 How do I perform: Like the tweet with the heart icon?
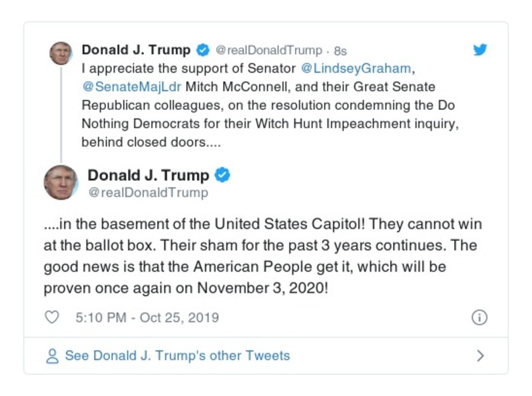[52, 317]
